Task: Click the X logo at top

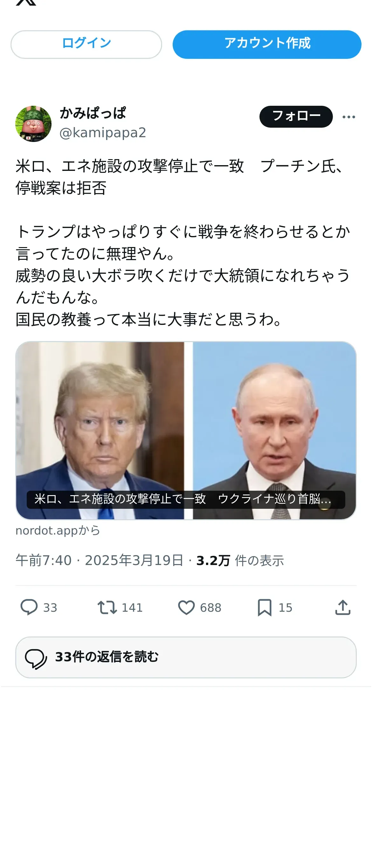Action: (26, 2)
